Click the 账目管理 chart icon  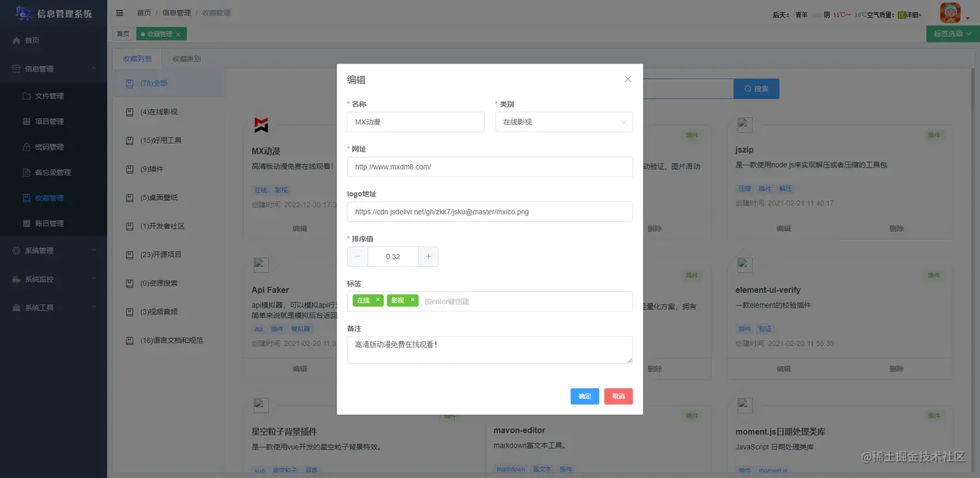pos(27,223)
